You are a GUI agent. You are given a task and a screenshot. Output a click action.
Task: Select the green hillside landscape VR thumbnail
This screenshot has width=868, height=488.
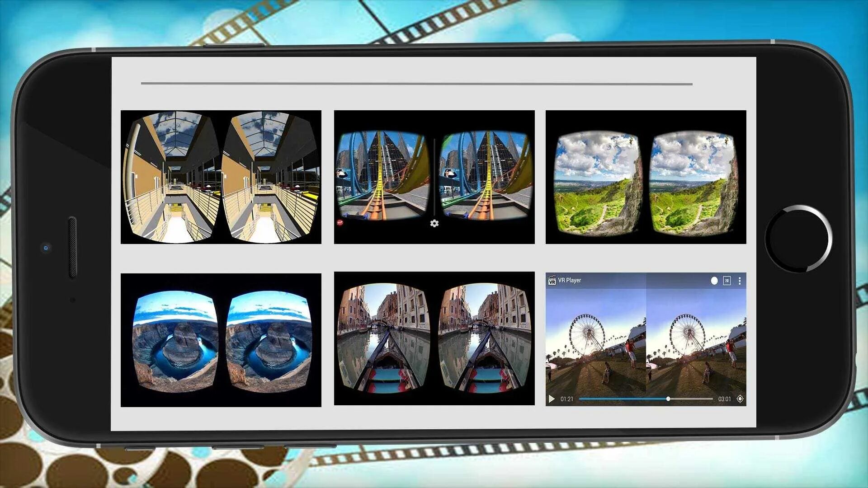[x=646, y=177]
